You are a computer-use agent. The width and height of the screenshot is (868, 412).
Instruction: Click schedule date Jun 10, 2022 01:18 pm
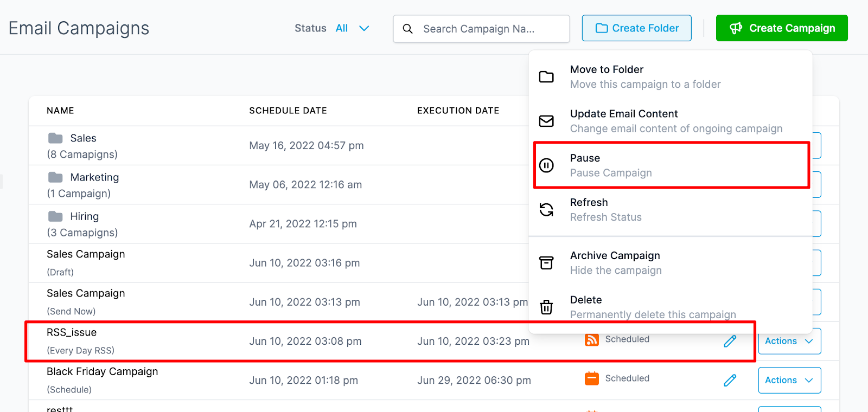pos(304,380)
